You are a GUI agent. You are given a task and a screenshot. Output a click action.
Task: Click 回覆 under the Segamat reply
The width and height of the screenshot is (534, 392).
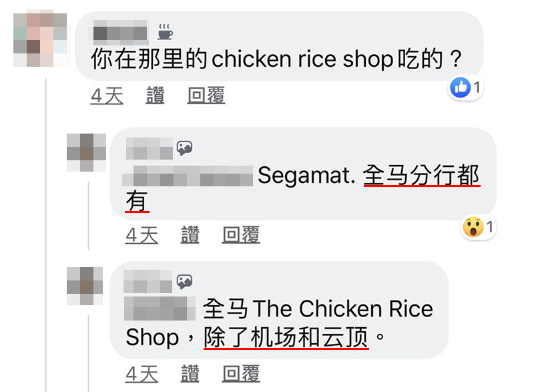[241, 234]
